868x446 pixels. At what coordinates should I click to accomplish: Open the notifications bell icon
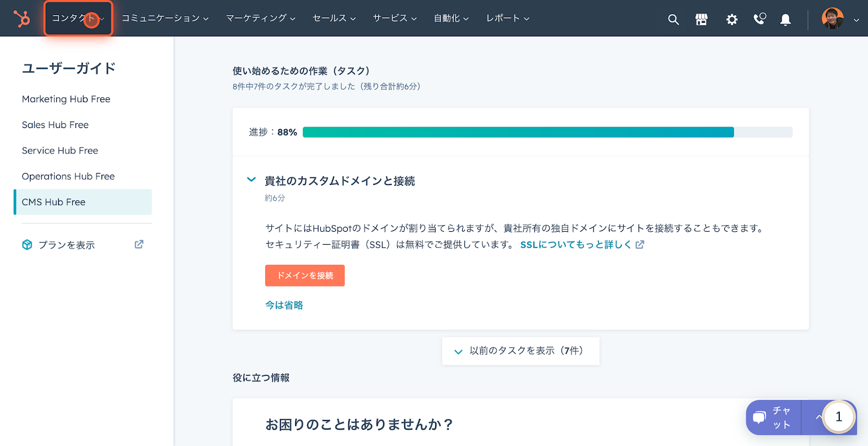coord(785,20)
